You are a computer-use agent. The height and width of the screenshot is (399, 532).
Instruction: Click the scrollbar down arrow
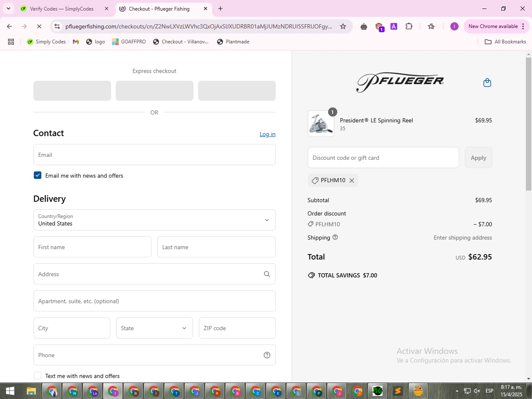point(528,379)
